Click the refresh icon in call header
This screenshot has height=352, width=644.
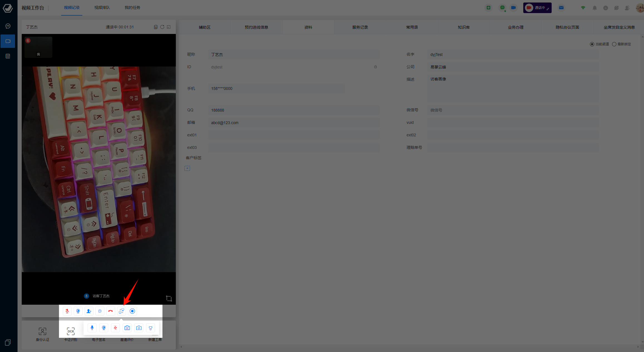(162, 27)
